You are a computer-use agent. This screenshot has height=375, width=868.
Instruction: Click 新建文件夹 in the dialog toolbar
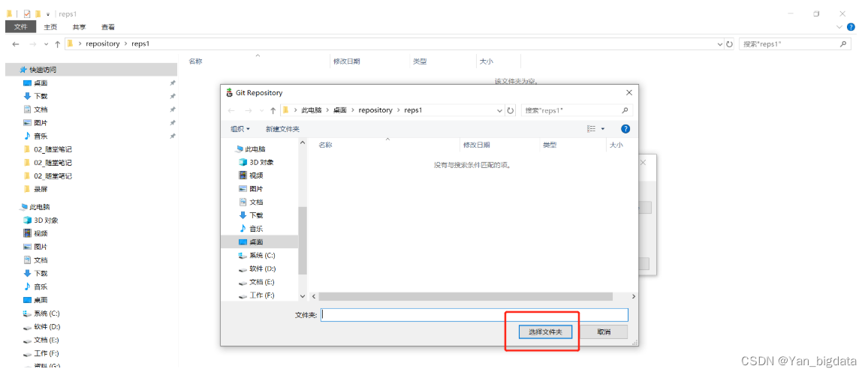(282, 129)
